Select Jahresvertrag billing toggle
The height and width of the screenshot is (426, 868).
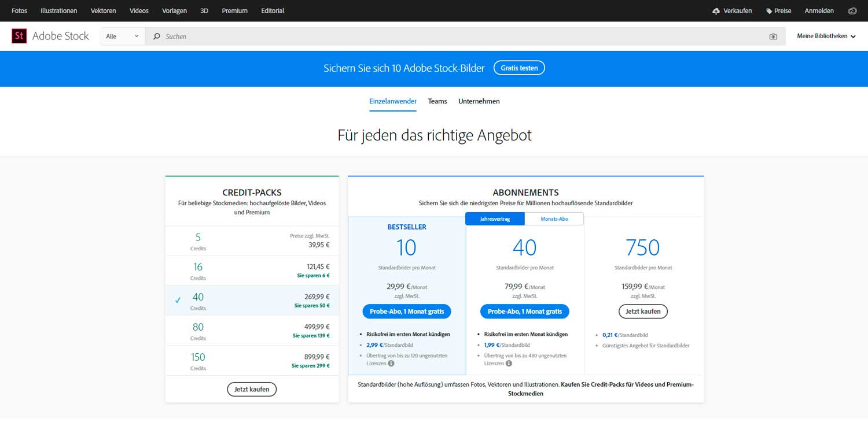click(x=495, y=219)
